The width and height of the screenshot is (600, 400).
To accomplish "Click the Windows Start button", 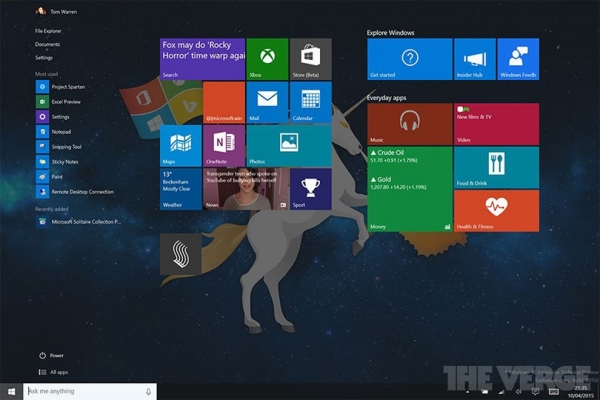I will point(11,391).
